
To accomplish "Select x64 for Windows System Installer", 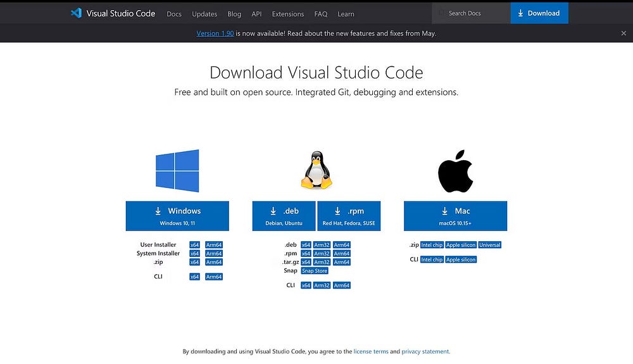I will (x=194, y=253).
